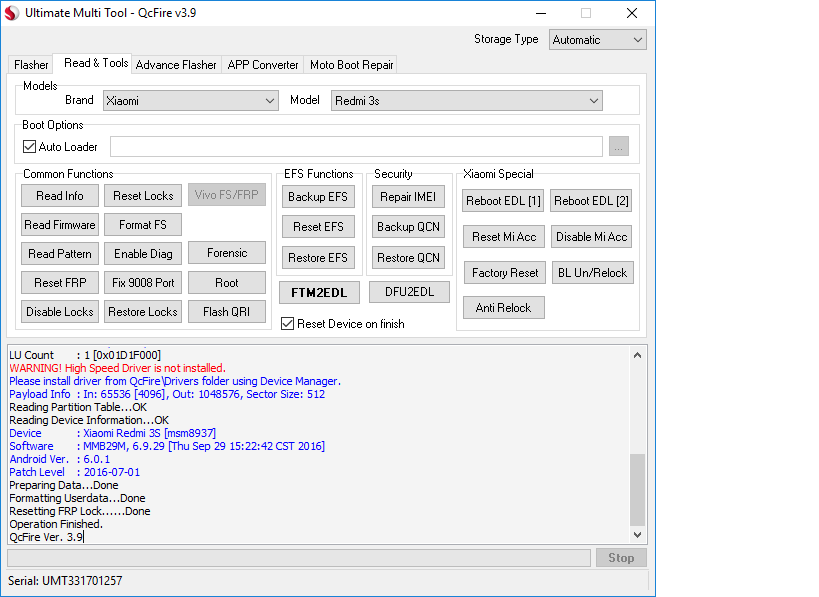Click the Reset FRP button

click(x=60, y=283)
